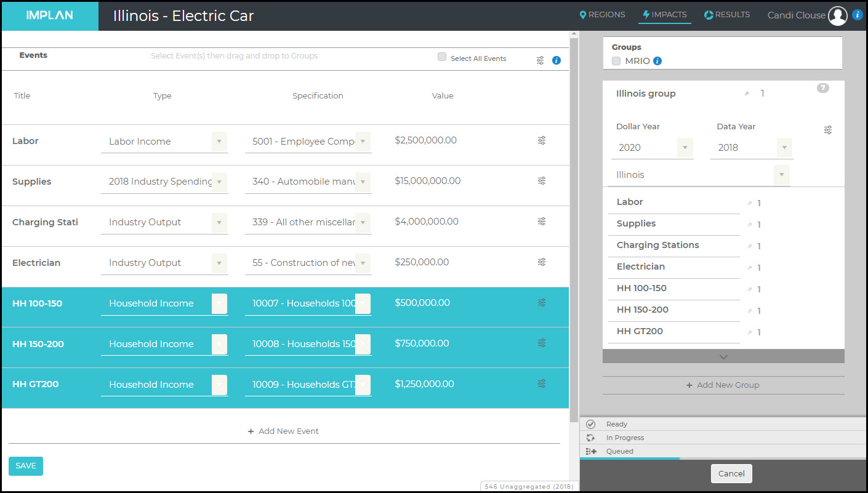Viewport: 868px width, 493px height.
Task: Collapse the Illinois group with chevron bar
Action: 723,356
